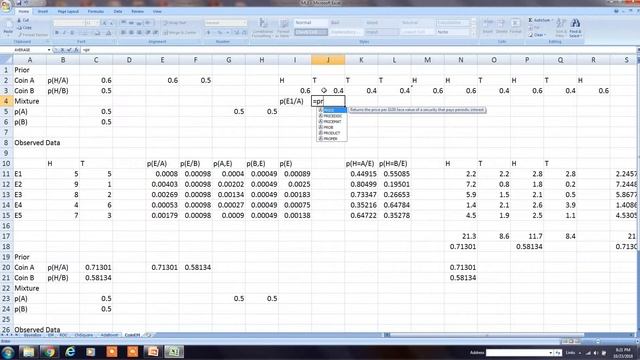Click the Percent Style icon
The height and width of the screenshot is (360, 640).
tap(220, 33)
